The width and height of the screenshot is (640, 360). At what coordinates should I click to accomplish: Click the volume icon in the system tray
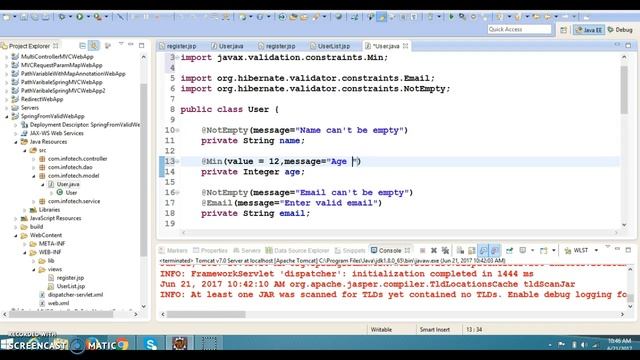coord(584,345)
